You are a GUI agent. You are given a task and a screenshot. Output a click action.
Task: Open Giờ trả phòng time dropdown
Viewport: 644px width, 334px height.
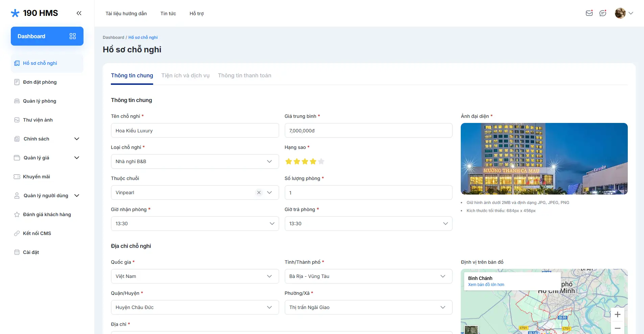coord(368,224)
